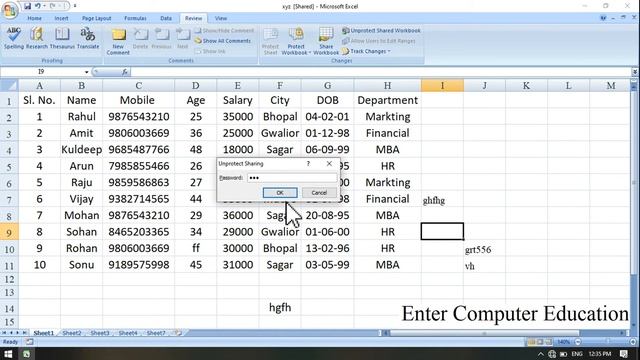Open the Data ribbon tab
Screen dimensions: 640x360
pyautogui.click(x=166, y=18)
